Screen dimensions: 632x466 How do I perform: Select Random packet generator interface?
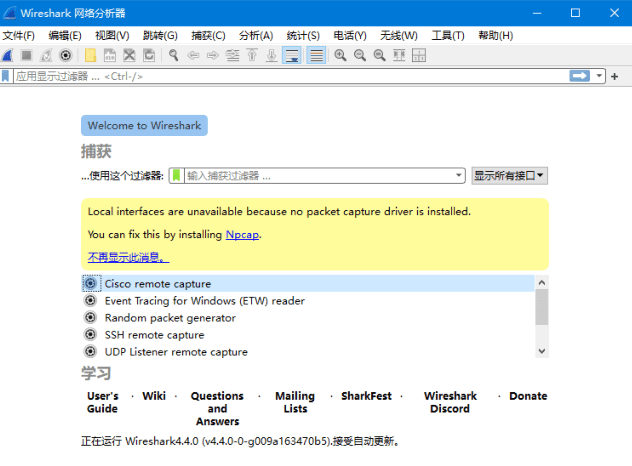[308, 318]
